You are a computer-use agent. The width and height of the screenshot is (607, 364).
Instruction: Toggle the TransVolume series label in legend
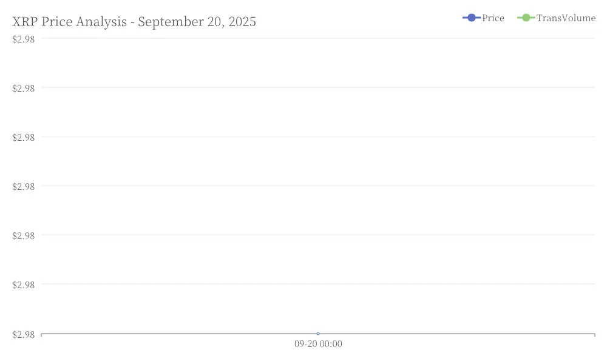pos(566,18)
